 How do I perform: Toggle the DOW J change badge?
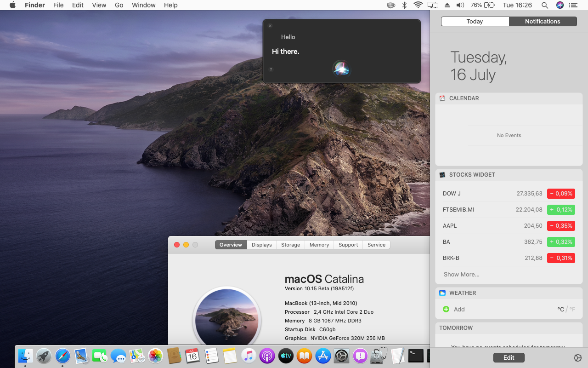click(561, 194)
